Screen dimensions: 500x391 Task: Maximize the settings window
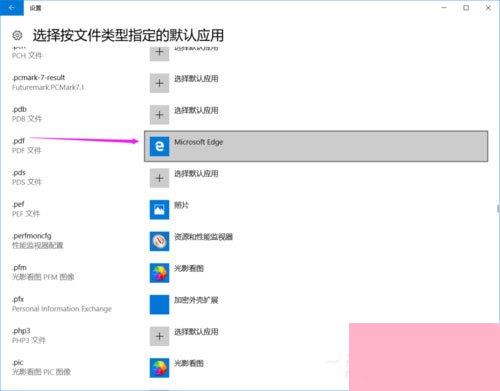[x=466, y=8]
